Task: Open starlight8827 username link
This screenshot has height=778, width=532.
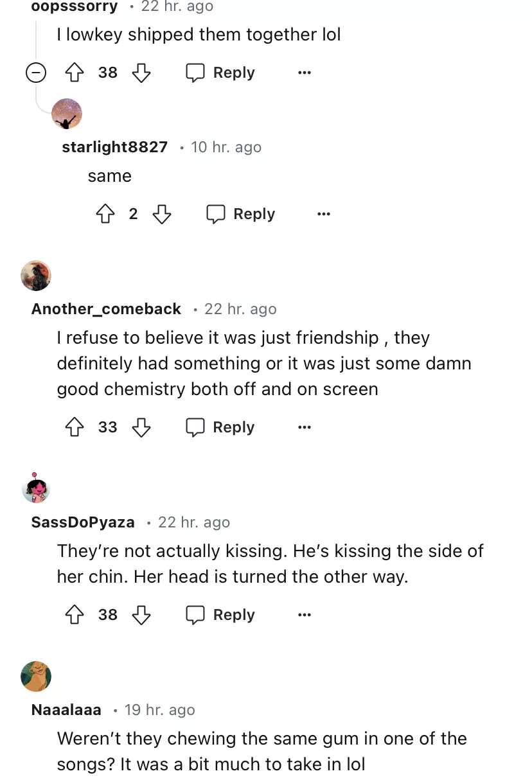Action: click(x=114, y=147)
